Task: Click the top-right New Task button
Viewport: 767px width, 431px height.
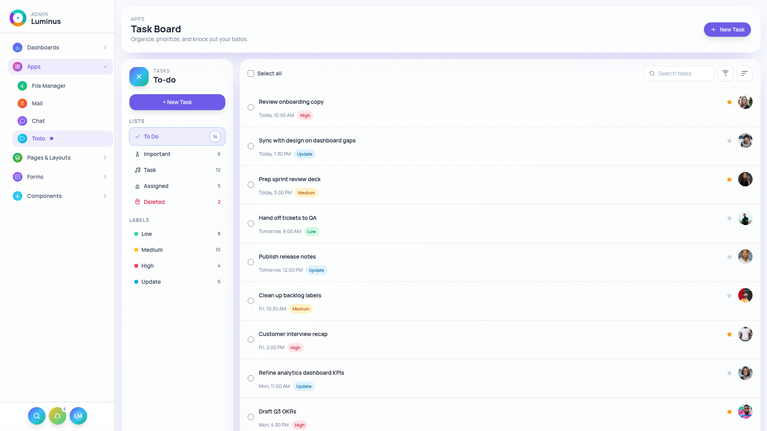Action: (727, 29)
